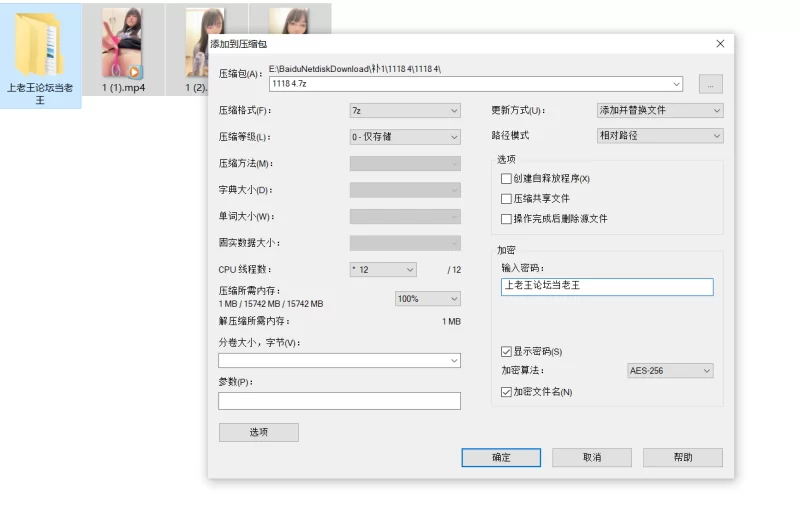Click the 输入密码 text field

coord(607,287)
